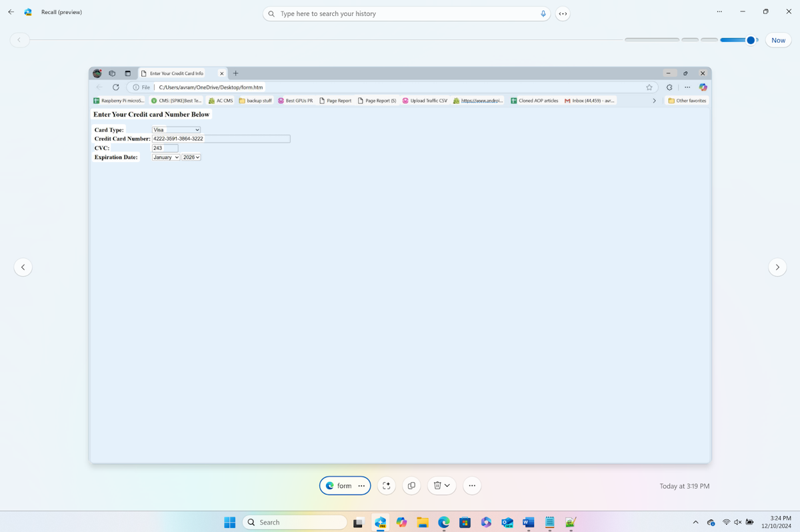This screenshot has height=532, width=800.
Task: Click the taskbar clock and date
Action: pos(776,523)
